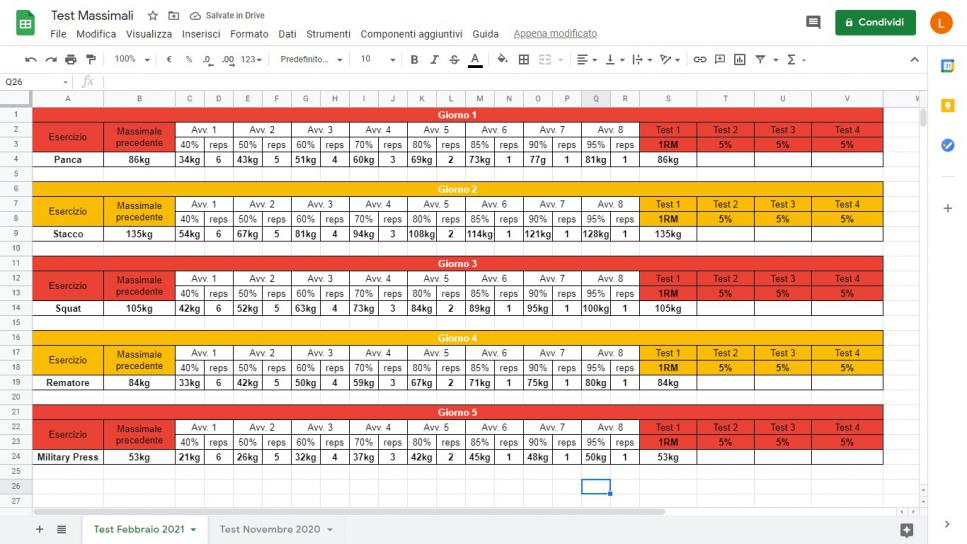Image resolution: width=967 pixels, height=544 pixels.
Task: Click the Q26 name box field
Action: [x=35, y=82]
